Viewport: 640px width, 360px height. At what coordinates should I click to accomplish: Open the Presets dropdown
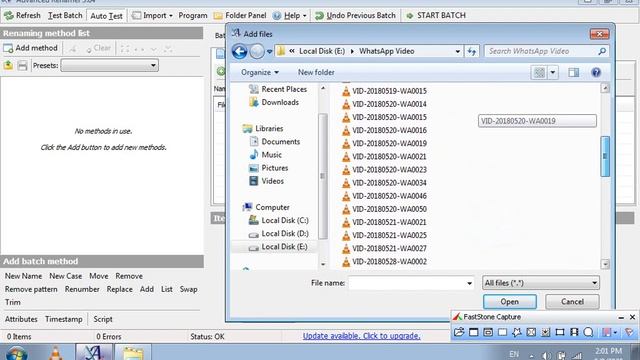pyautogui.click(x=109, y=65)
